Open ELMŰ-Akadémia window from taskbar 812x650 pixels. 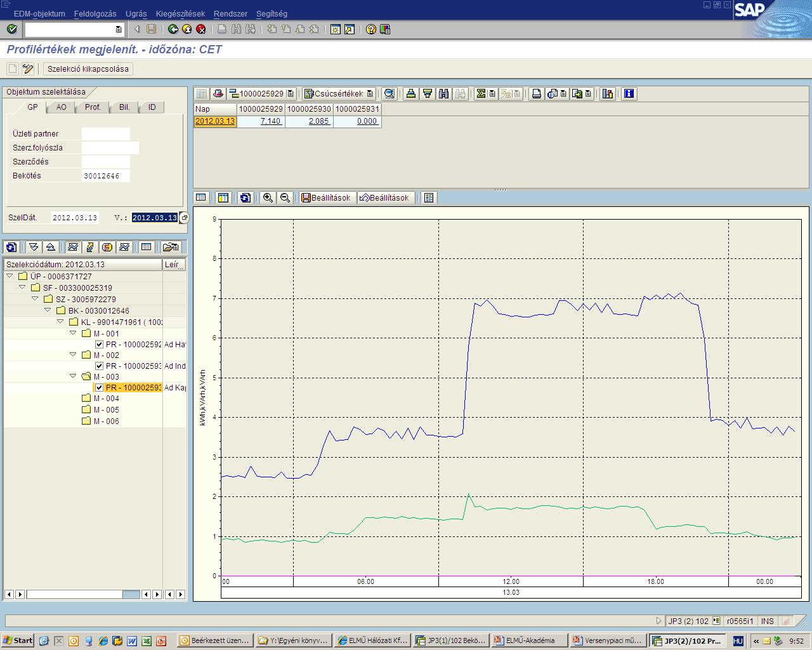click(528, 640)
